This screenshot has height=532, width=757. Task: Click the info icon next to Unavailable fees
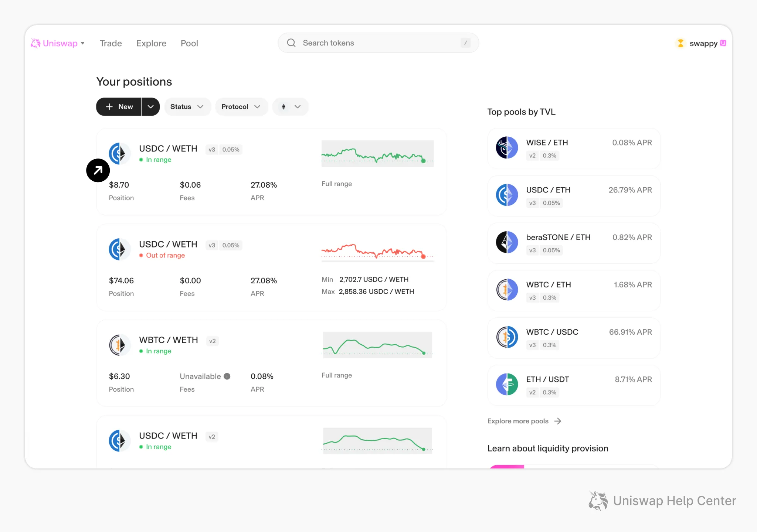[227, 376]
